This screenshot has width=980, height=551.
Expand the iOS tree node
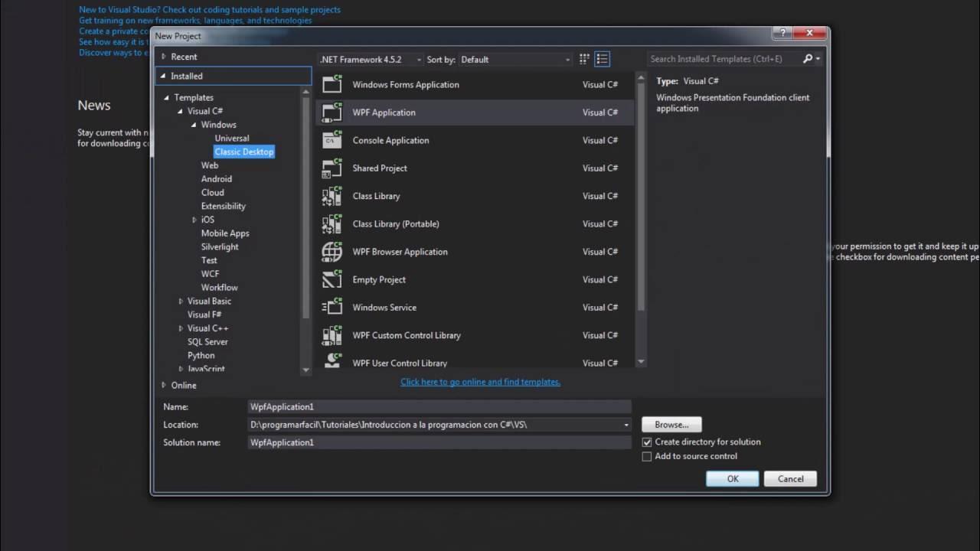pyautogui.click(x=194, y=220)
